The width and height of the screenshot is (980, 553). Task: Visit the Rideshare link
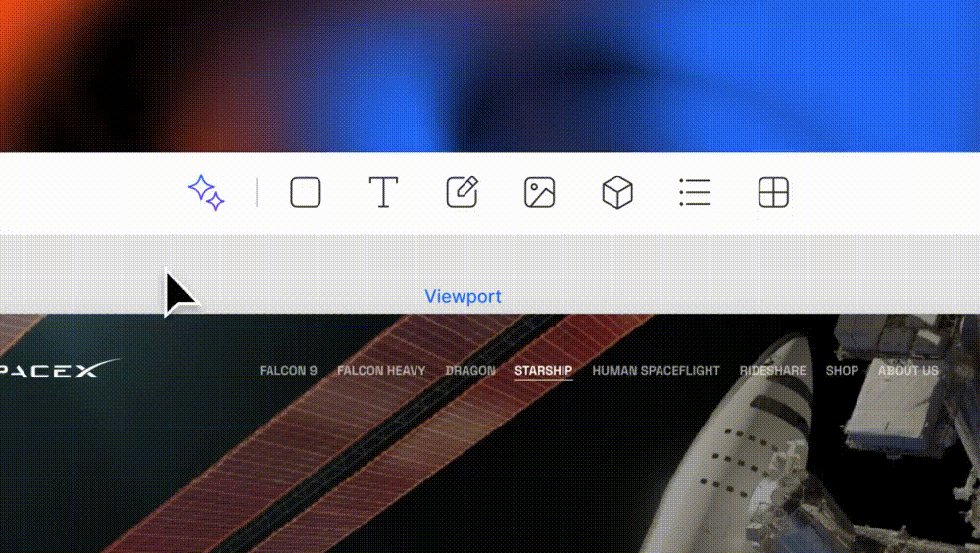coord(772,371)
